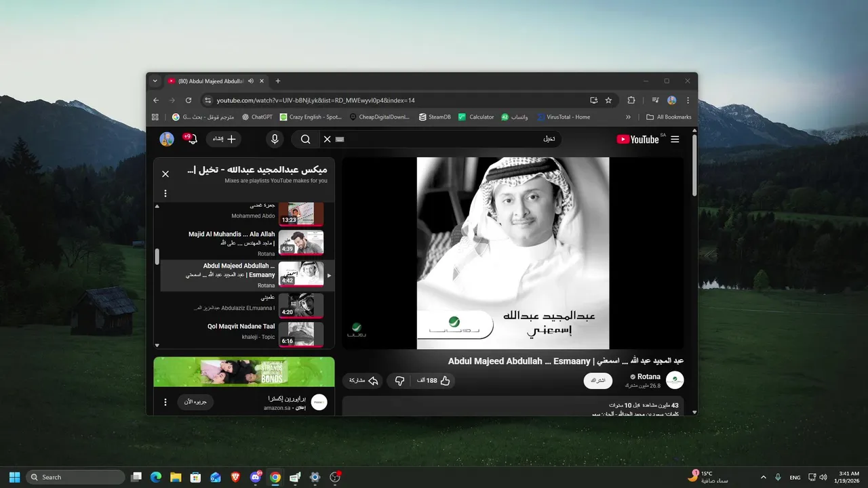The width and height of the screenshot is (868, 488).
Task: Clear the YouTube search text with X
Action: 327,139
